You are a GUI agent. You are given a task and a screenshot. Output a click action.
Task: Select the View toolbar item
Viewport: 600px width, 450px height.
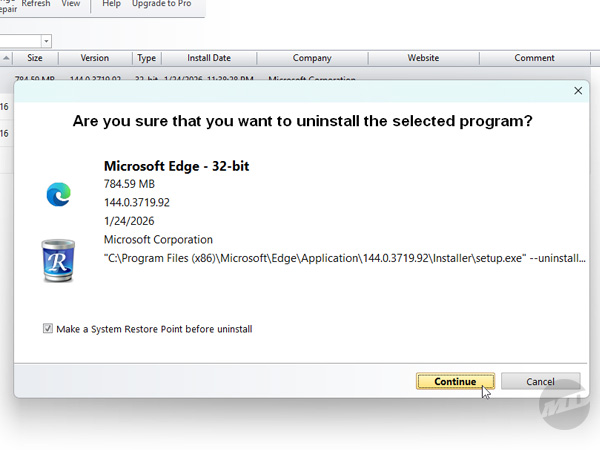click(x=70, y=4)
